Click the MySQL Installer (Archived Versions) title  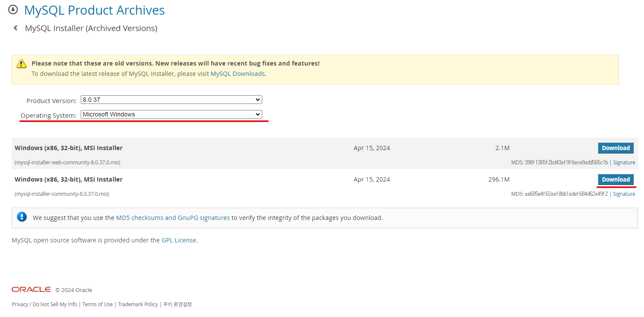(91, 28)
